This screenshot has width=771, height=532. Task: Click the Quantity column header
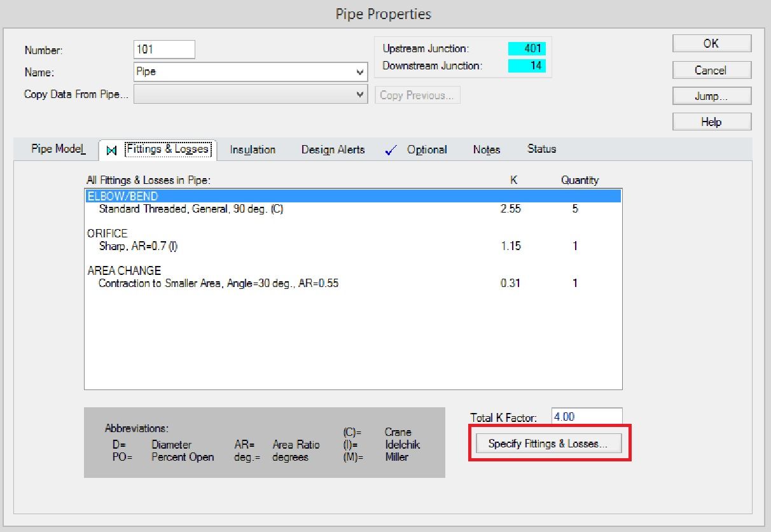point(580,180)
